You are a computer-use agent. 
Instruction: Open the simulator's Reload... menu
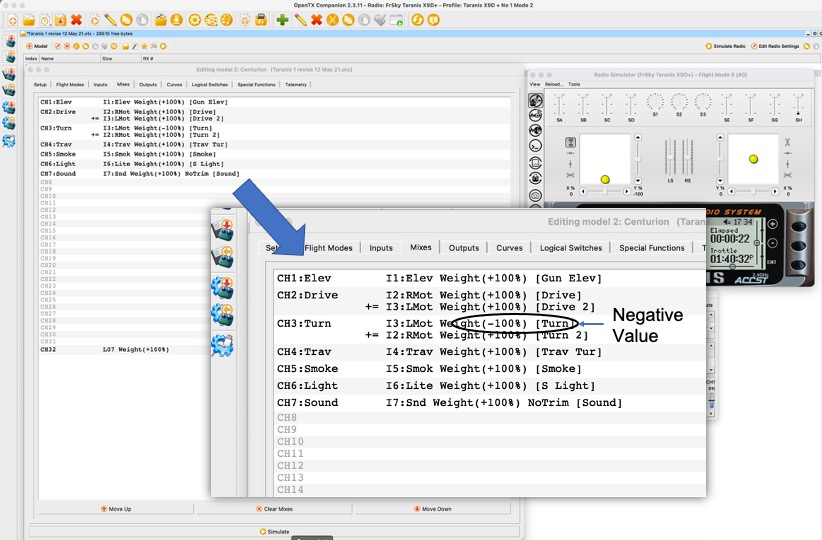click(554, 84)
